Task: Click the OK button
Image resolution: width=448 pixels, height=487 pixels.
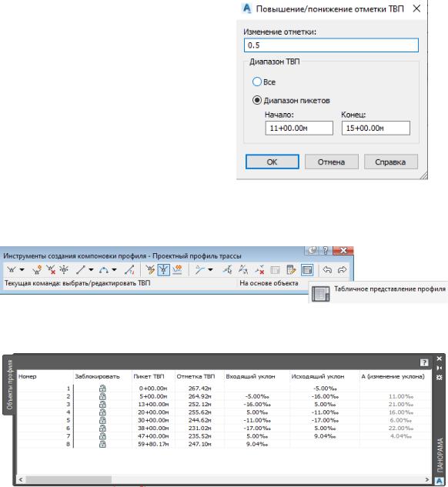Action: coord(272,162)
